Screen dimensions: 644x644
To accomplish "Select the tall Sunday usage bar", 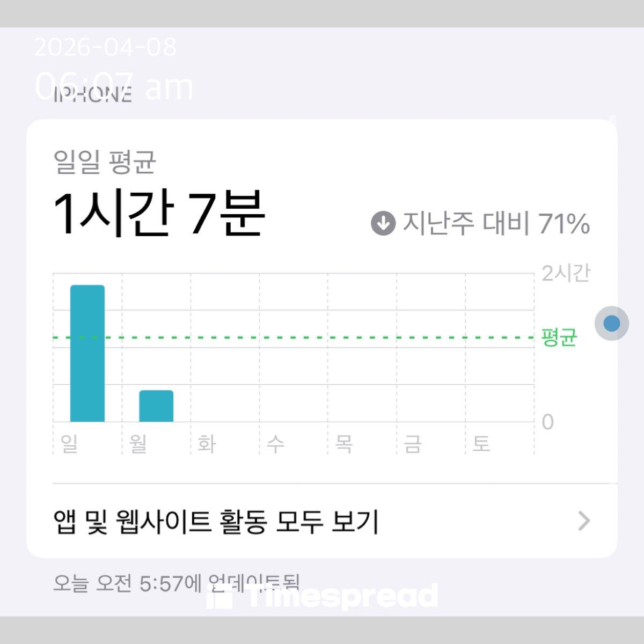I will 87,353.
